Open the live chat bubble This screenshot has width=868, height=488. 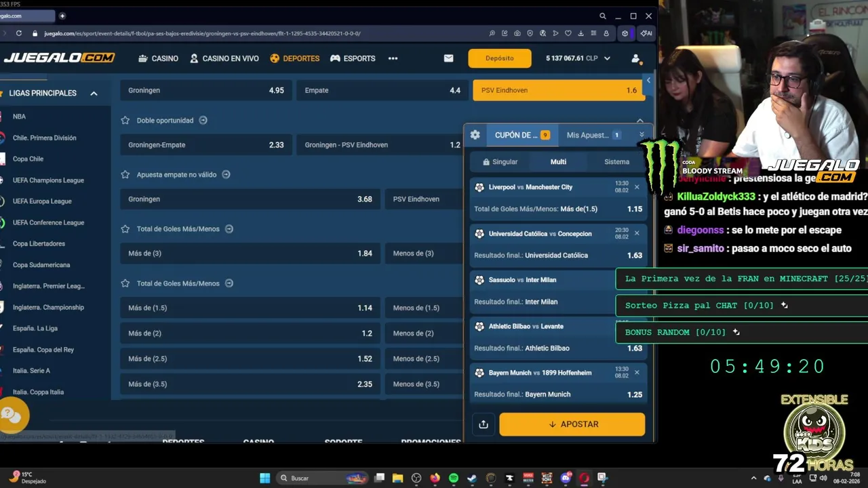[12, 415]
